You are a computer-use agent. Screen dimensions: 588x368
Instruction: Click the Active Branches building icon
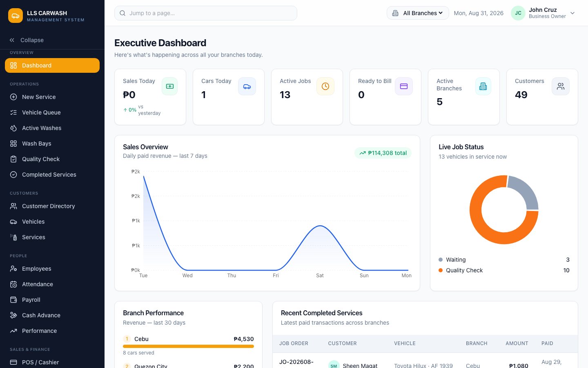pos(483,86)
